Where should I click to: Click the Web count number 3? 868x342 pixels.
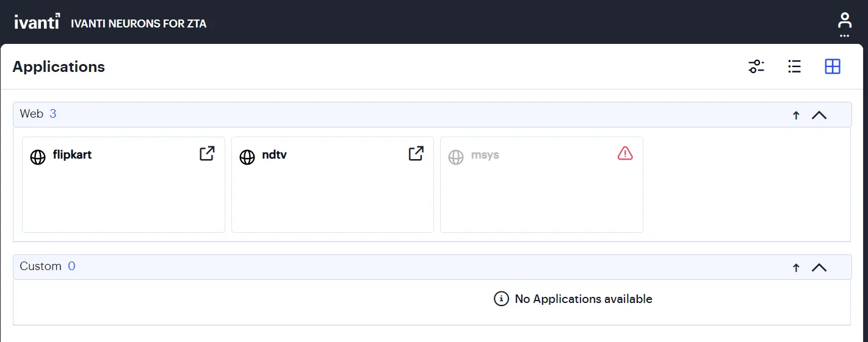[53, 114]
